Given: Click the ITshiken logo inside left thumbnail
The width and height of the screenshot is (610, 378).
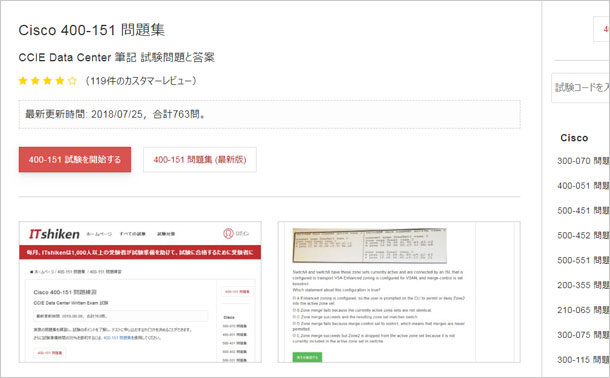Looking at the screenshot, I should (x=54, y=234).
